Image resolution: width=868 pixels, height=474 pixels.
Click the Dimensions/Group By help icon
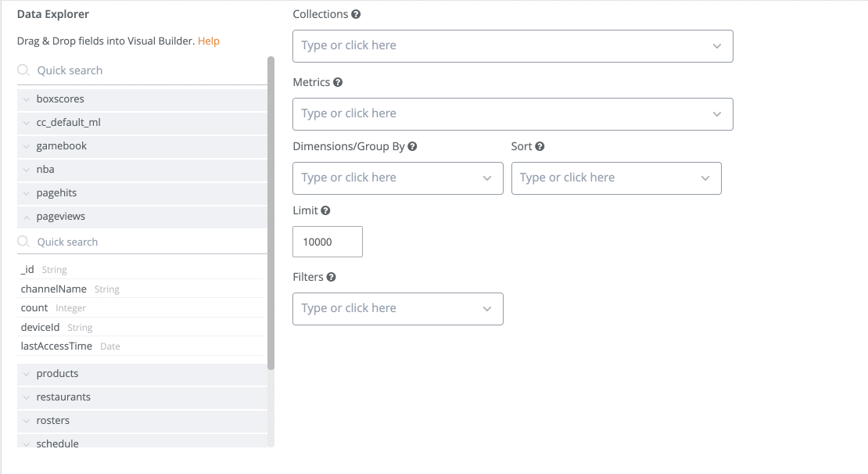coord(412,146)
